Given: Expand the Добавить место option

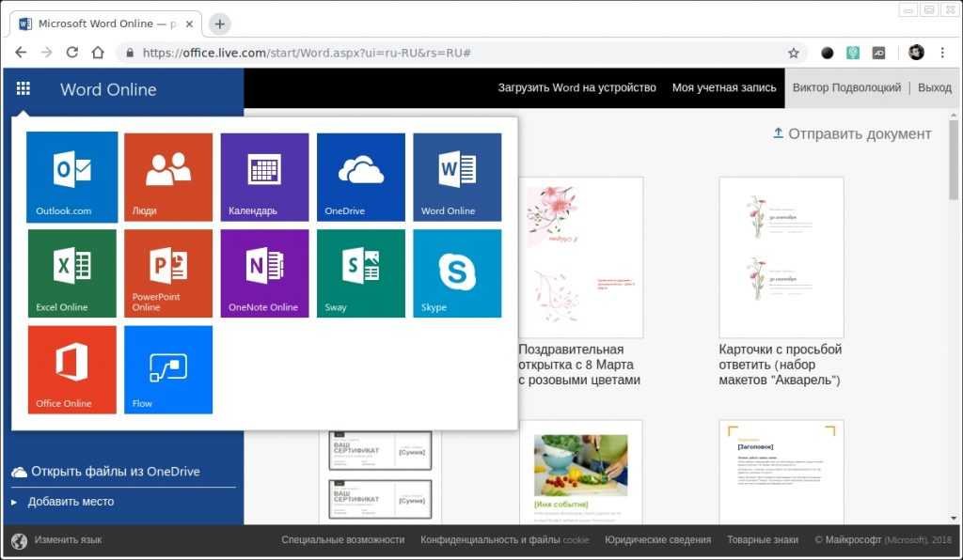Looking at the screenshot, I should click(x=71, y=502).
